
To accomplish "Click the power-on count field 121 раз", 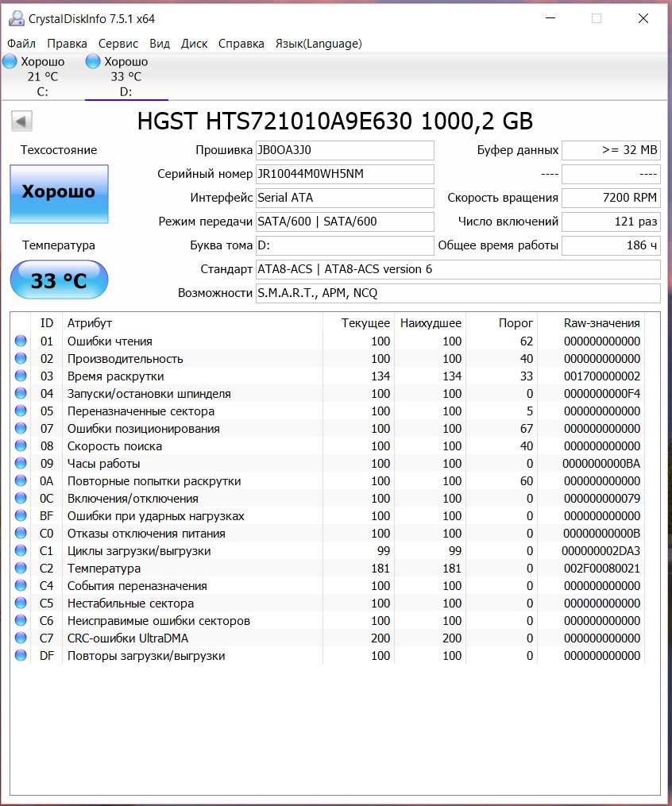I will [x=612, y=222].
